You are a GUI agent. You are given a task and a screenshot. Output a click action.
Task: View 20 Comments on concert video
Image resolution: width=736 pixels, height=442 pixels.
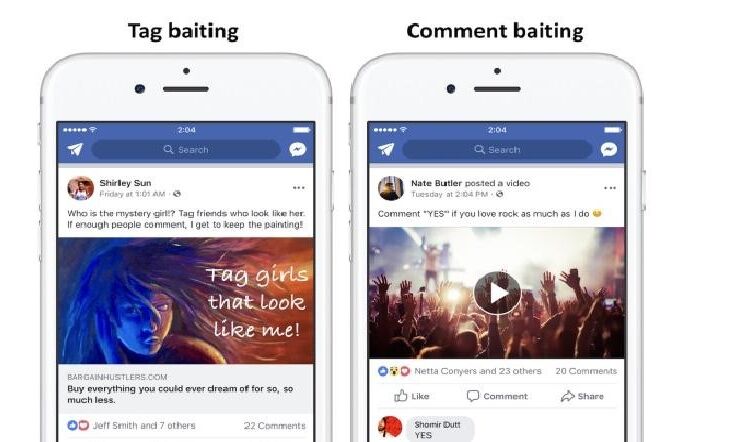pos(586,371)
